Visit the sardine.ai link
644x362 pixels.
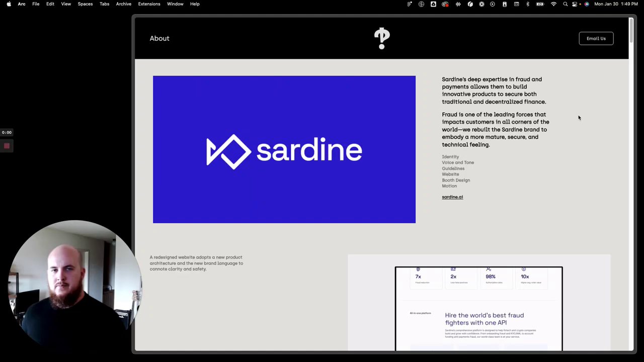452,197
